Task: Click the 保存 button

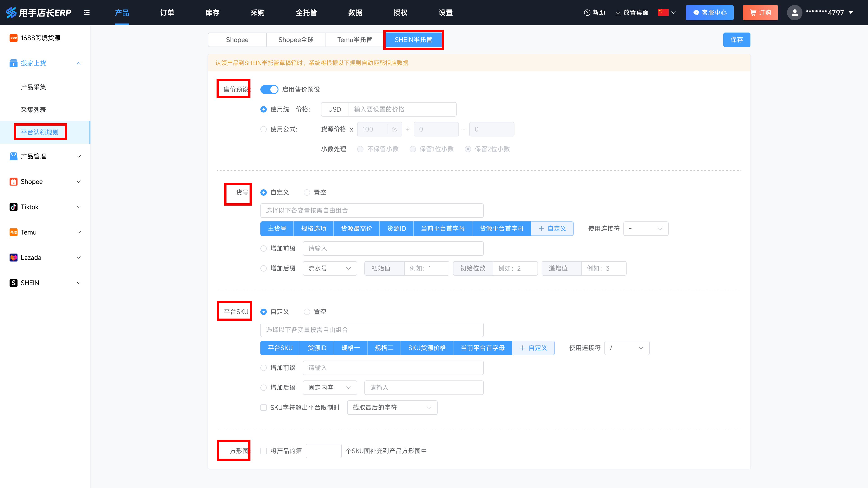Action: (x=737, y=40)
